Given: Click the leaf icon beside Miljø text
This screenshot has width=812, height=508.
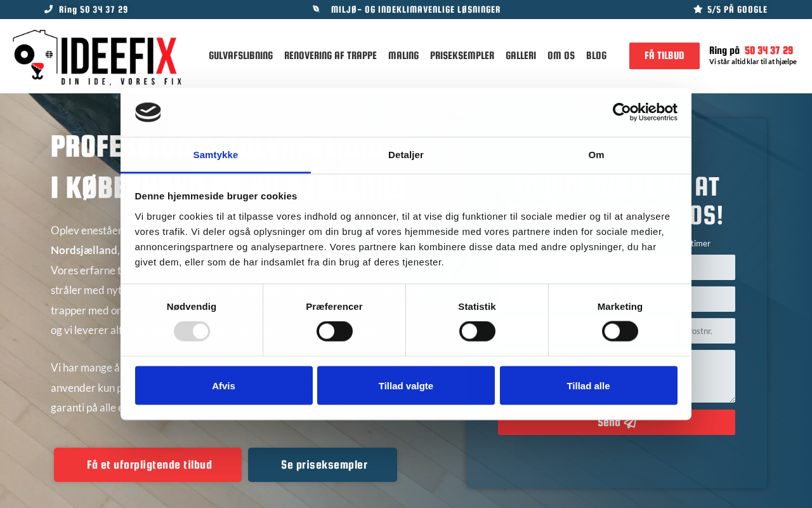Looking at the screenshot, I should [316, 9].
